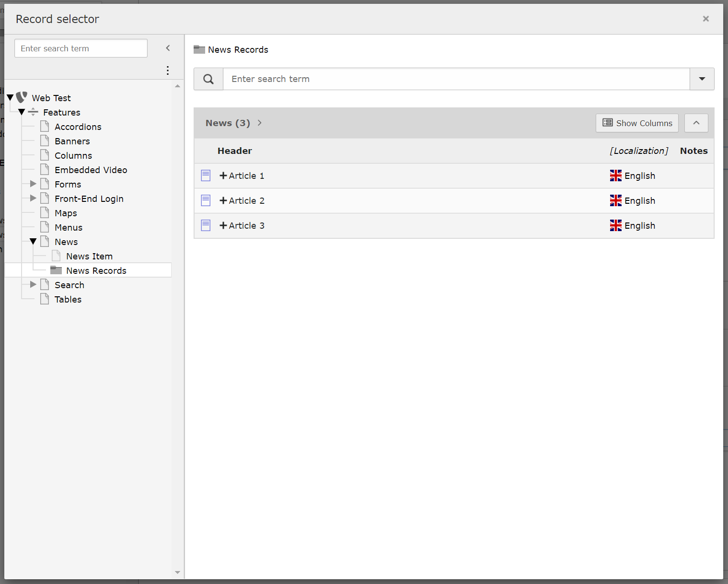The height and width of the screenshot is (584, 728).
Task: Click the English flag for Article 3
Action: [616, 225]
